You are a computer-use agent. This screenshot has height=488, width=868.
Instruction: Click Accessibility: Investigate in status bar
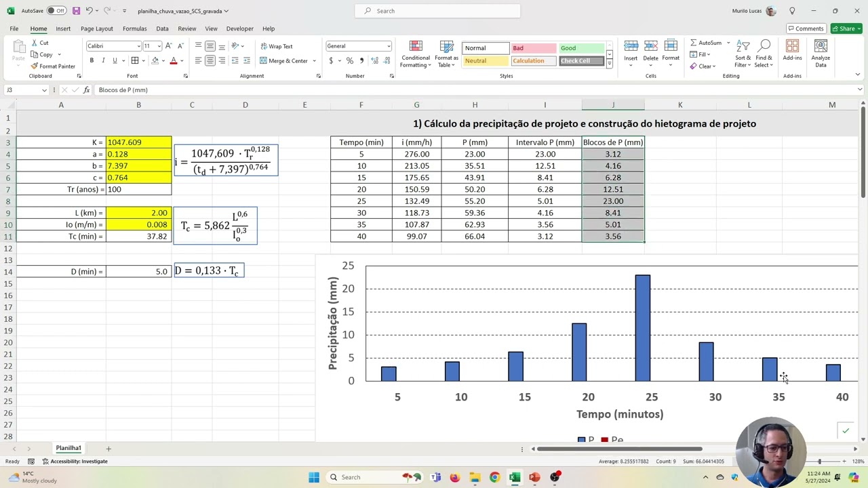click(75, 462)
